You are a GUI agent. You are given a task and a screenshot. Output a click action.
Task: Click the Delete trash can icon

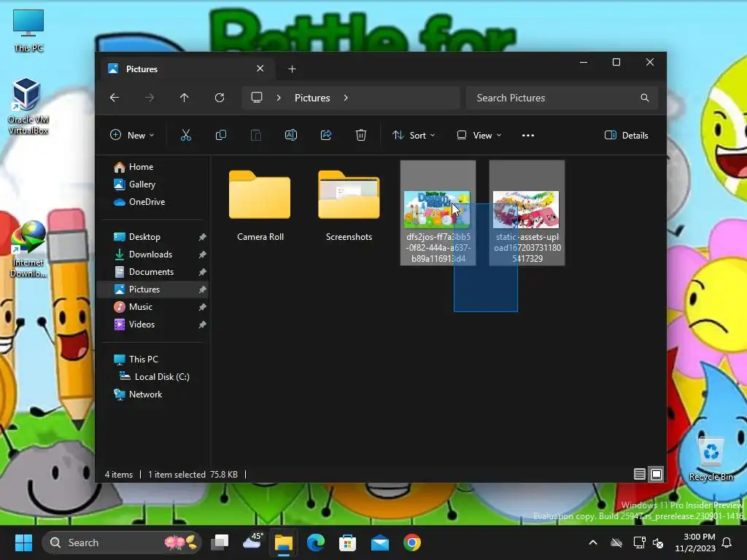(361, 135)
